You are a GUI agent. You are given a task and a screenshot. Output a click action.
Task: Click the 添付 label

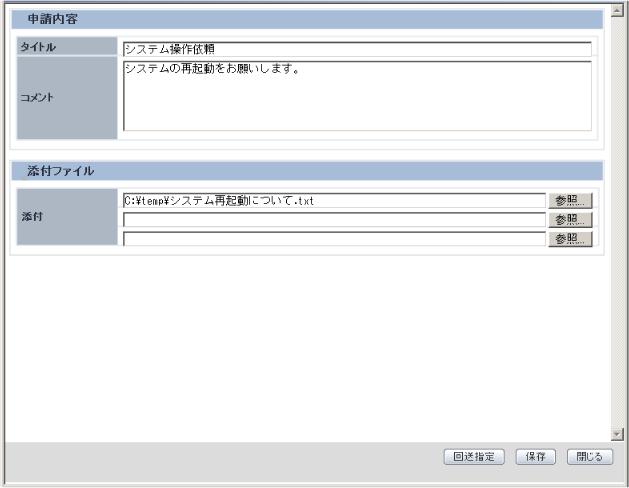(32, 217)
